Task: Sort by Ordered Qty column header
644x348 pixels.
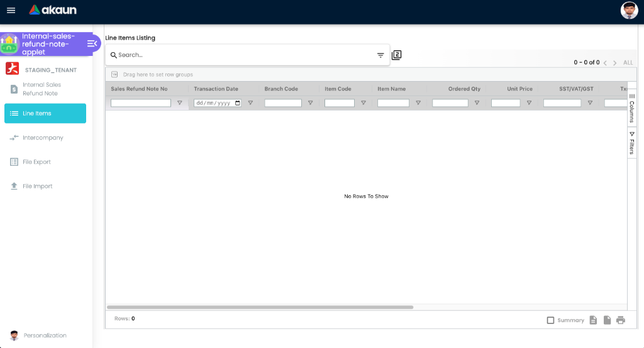Action: (464, 89)
